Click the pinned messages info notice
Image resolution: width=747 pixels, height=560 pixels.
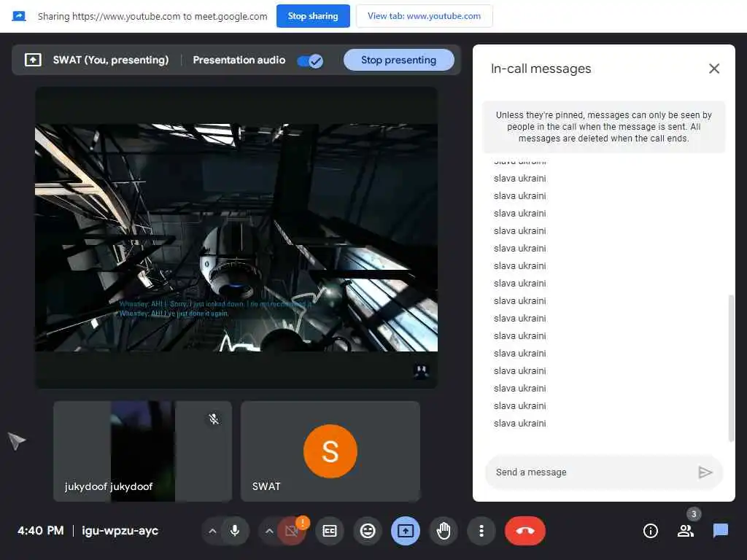point(603,127)
